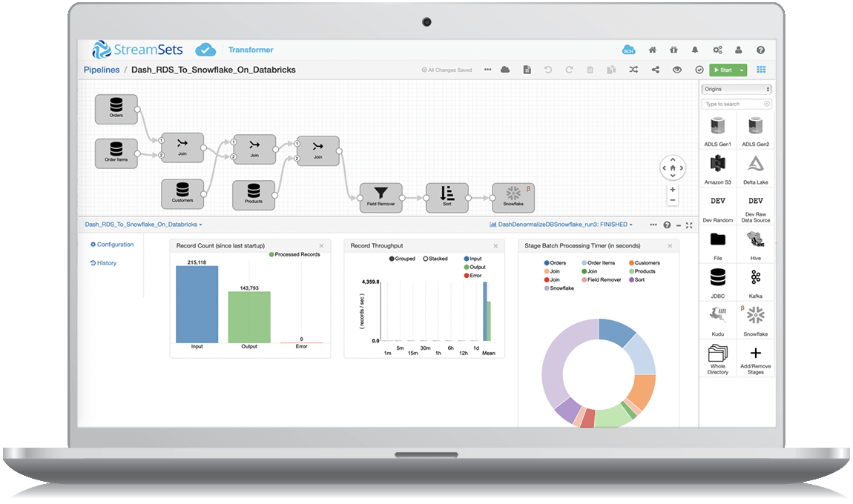This screenshot has height=504, width=853.
Task: Select the Stacked radio option
Action: [426, 259]
